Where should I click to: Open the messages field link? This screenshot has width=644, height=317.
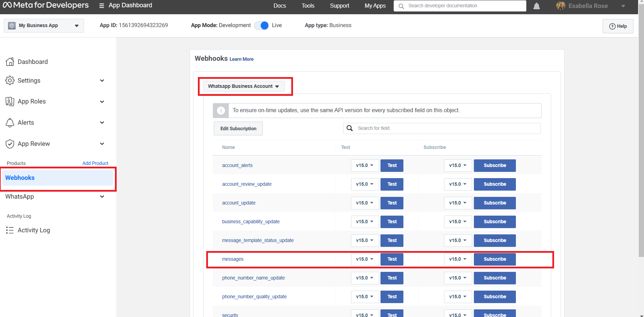tap(233, 259)
